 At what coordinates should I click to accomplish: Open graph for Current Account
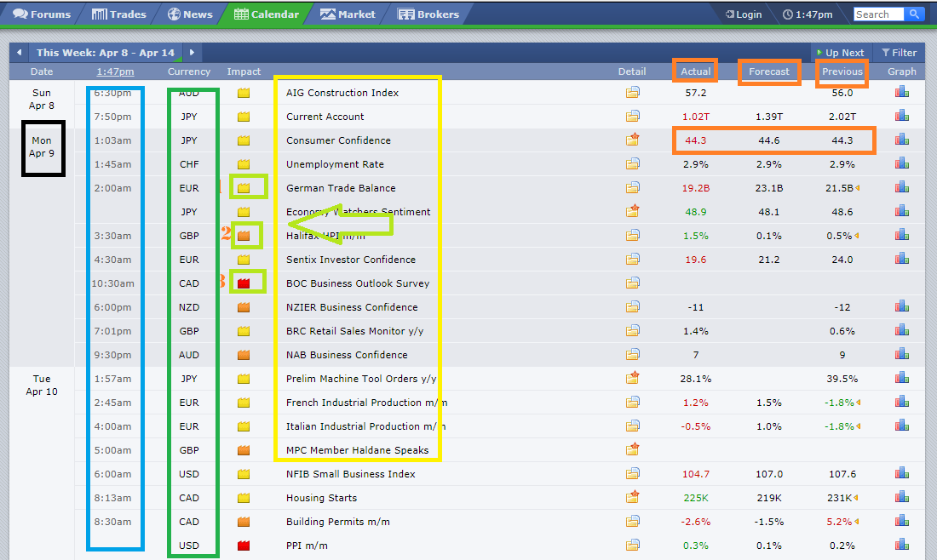point(902,117)
